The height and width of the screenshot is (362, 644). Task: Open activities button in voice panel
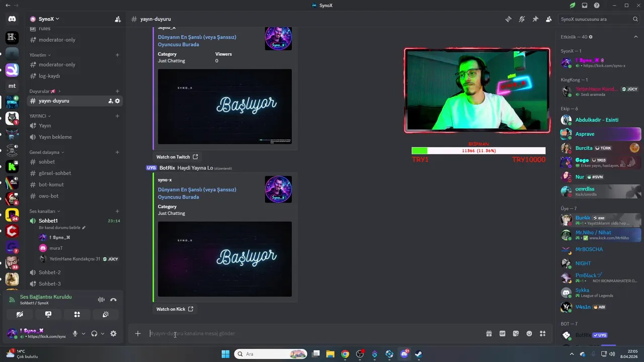click(x=77, y=314)
